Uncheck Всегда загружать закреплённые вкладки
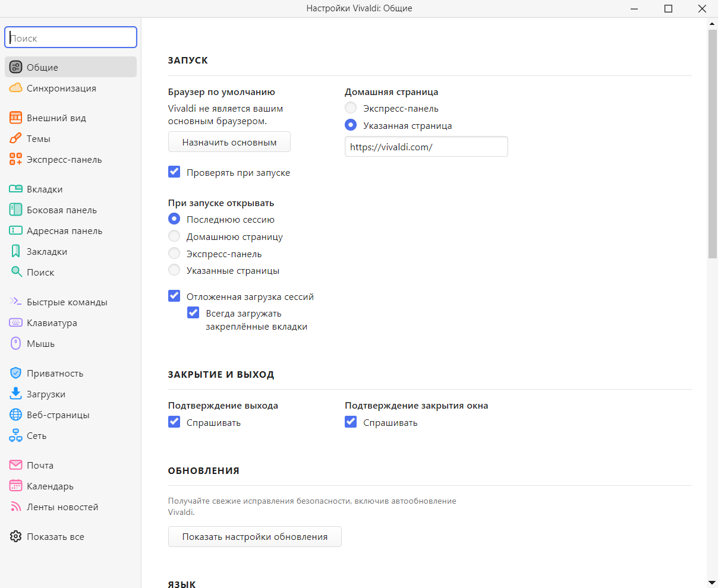The image size is (718, 588). (193, 312)
